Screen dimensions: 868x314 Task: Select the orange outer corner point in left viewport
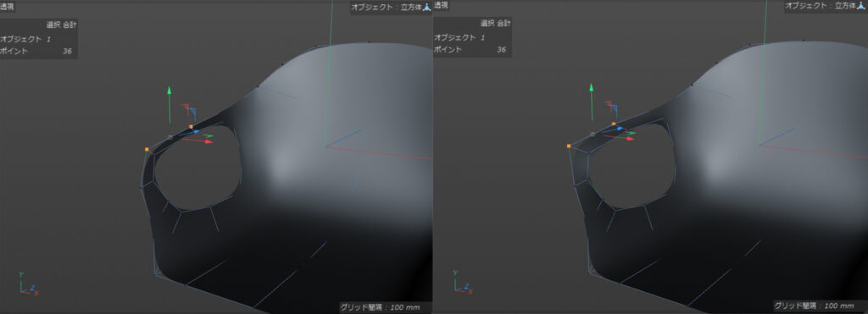click(x=147, y=149)
